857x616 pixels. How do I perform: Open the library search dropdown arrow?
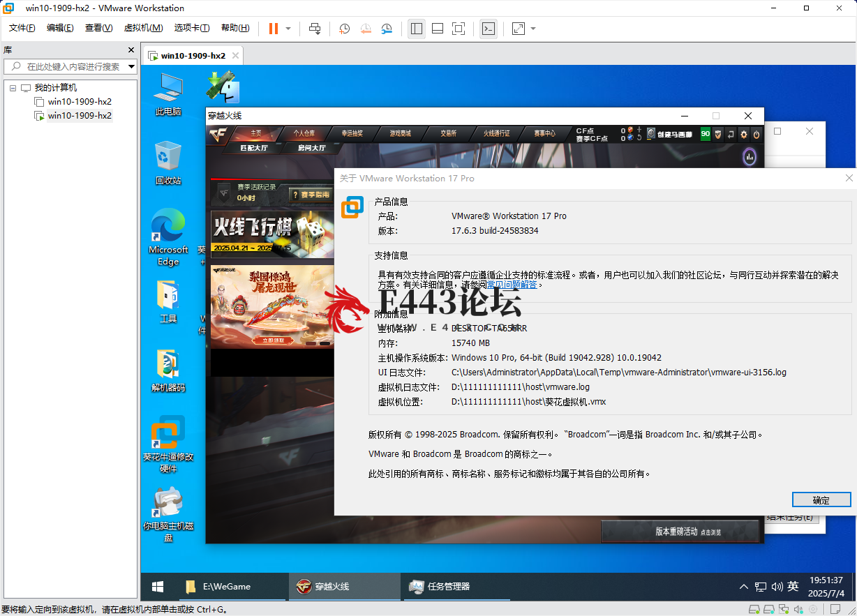pyautogui.click(x=132, y=66)
